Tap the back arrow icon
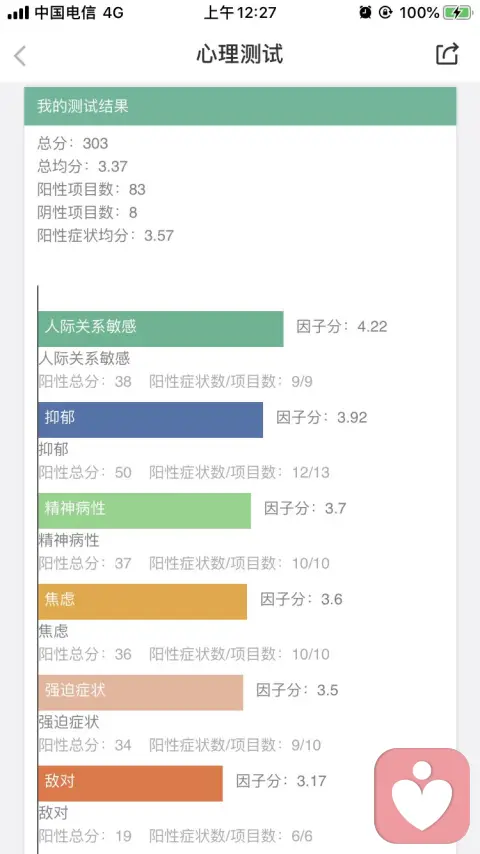The height and width of the screenshot is (854, 480). click(20, 56)
